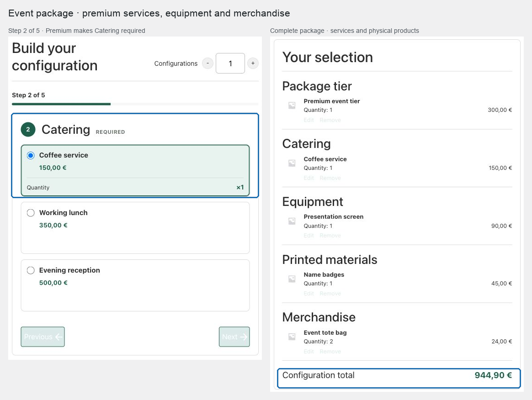Click the image placeholder beside Event tote bag

[x=292, y=337]
